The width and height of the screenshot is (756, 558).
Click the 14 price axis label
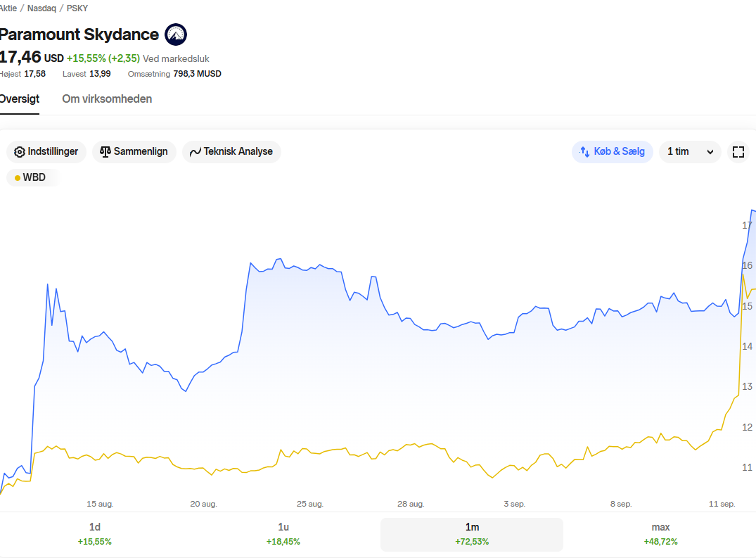point(747,346)
